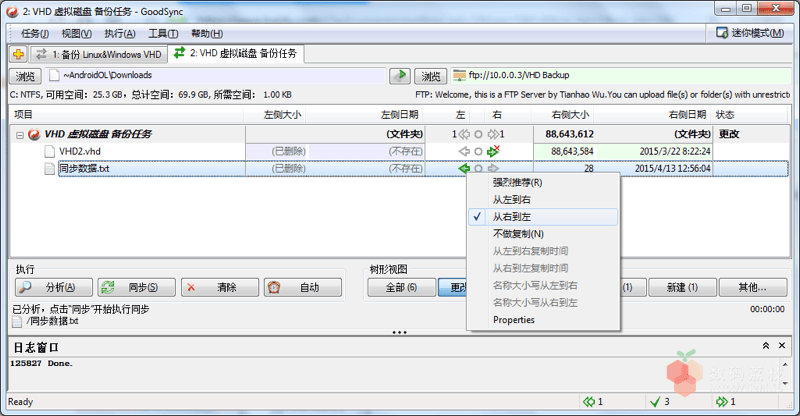
Task: Filter tree view by 新建 (1)
Action: (682, 287)
